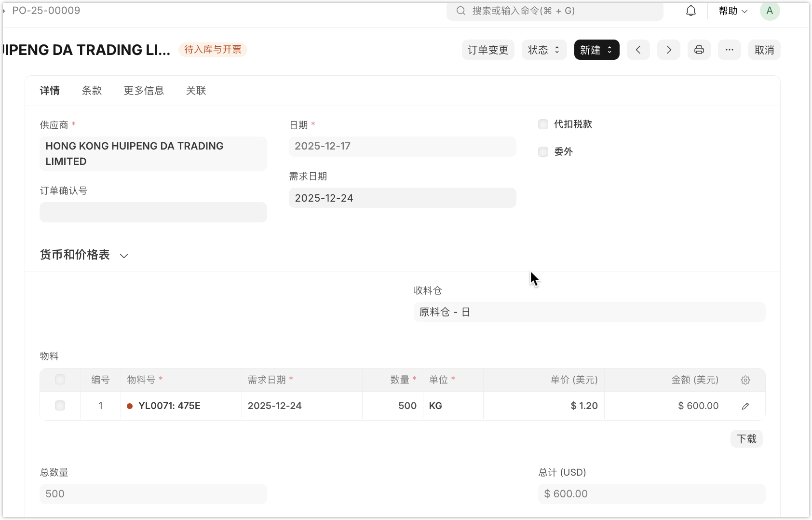Open the three-dots more options menu
Image resolution: width=812 pixels, height=520 pixels.
729,50
